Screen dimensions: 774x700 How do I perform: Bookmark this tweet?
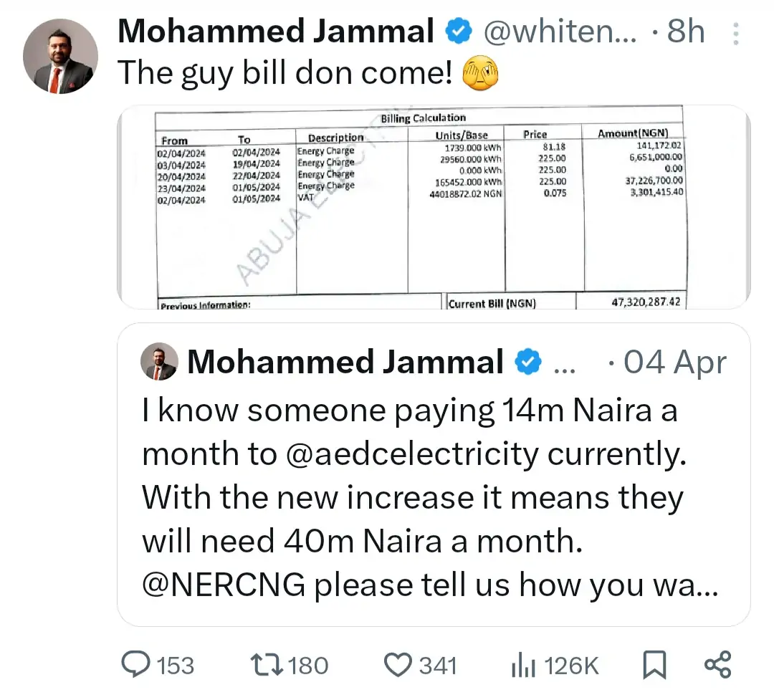pos(653,665)
